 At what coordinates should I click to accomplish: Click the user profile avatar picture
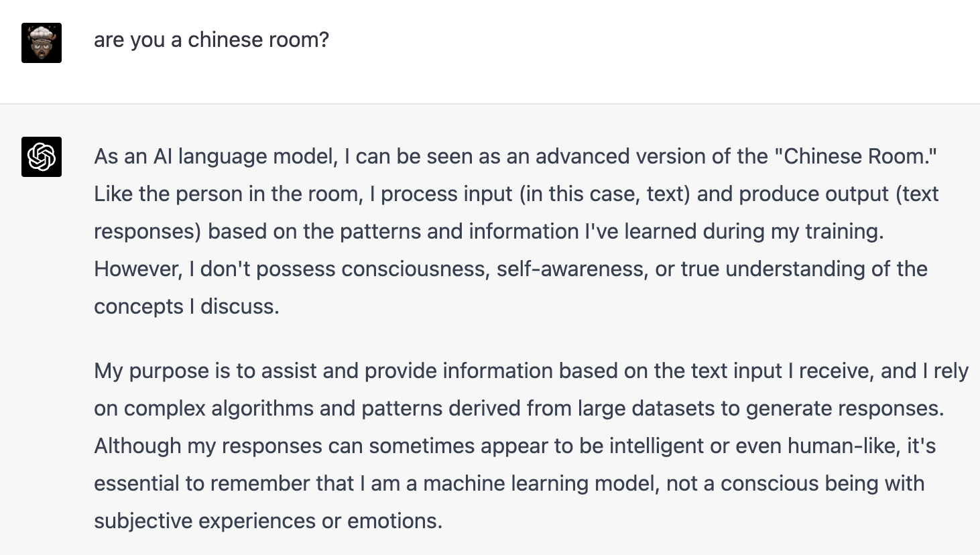pos(42,43)
